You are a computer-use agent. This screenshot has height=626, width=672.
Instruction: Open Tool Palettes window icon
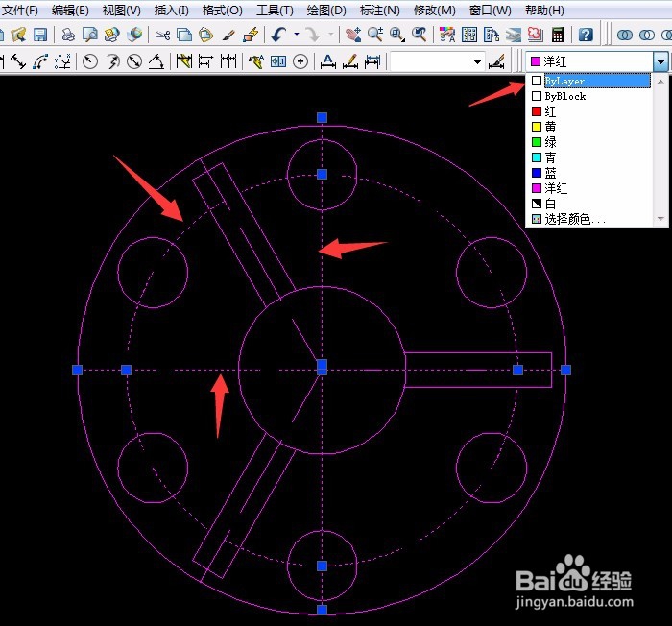[492, 35]
